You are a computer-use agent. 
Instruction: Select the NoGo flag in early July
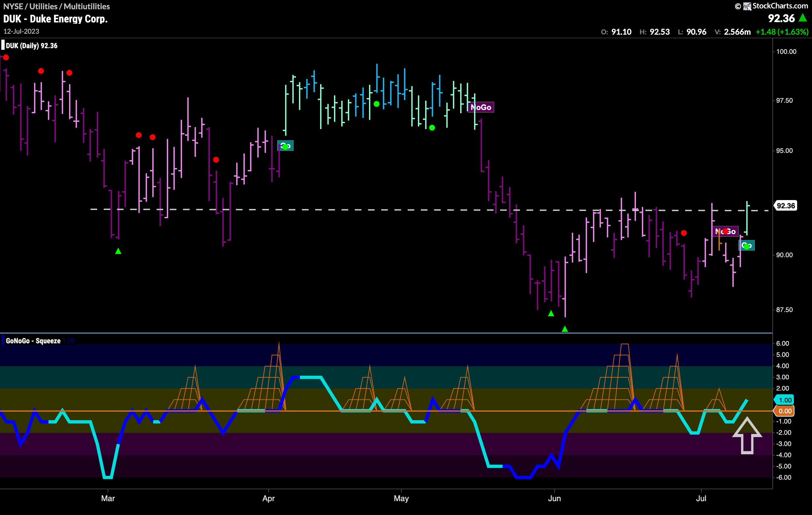[725, 231]
